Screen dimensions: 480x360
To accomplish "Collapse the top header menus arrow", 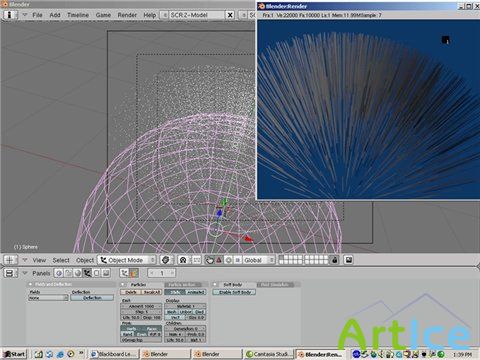I will [25, 15].
